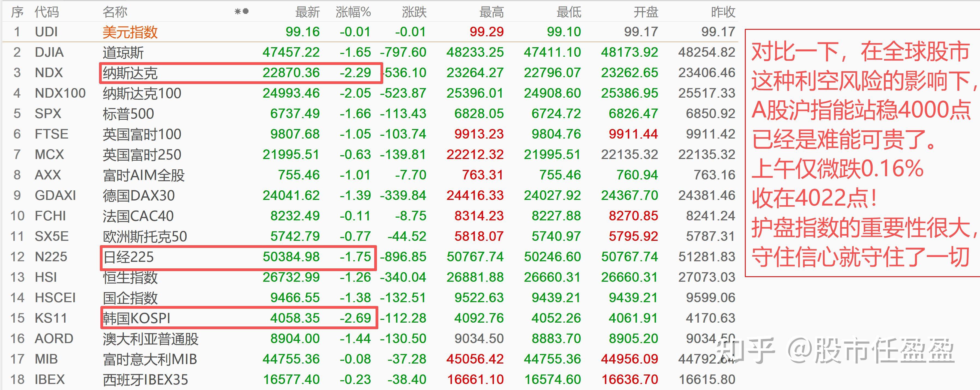Select the 美元指数 row name

(x=130, y=32)
